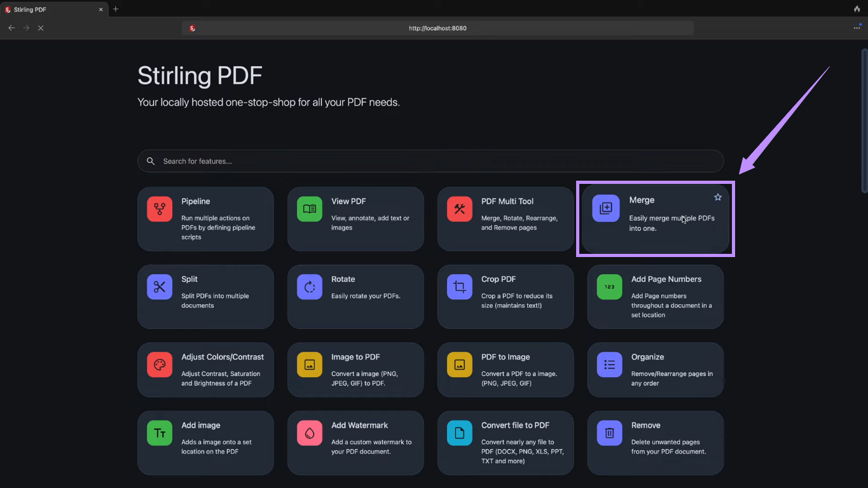The height and width of the screenshot is (488, 868).
Task: Open the browser three-dot menu
Action: pyautogui.click(x=857, y=28)
